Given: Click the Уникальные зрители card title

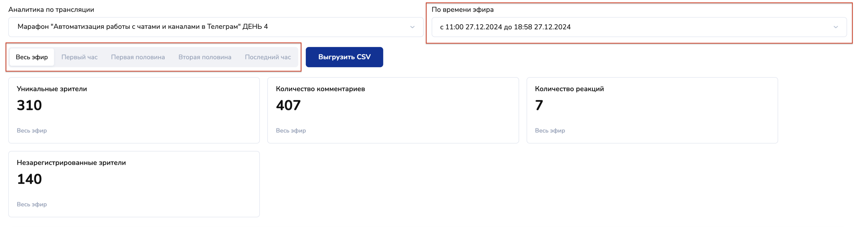Looking at the screenshot, I should pyautogui.click(x=52, y=89).
